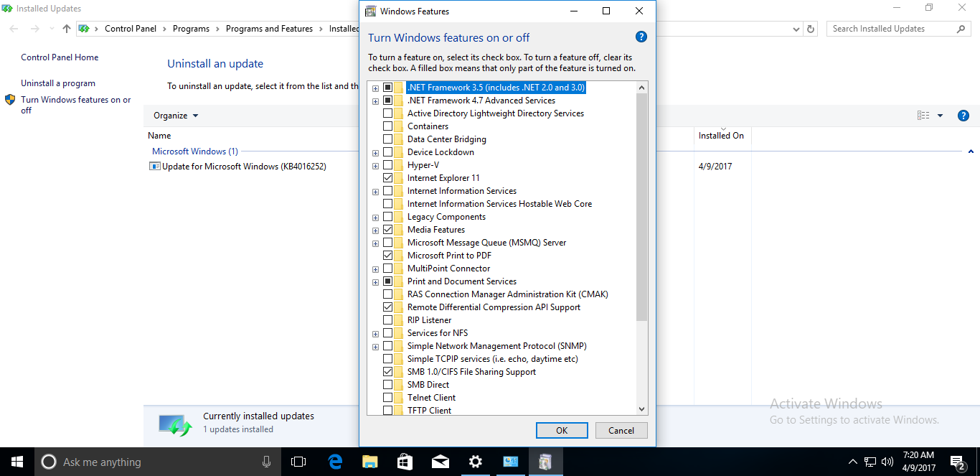The width and height of the screenshot is (980, 476).
Task: Click the features list scroll up arrow
Action: [641, 88]
